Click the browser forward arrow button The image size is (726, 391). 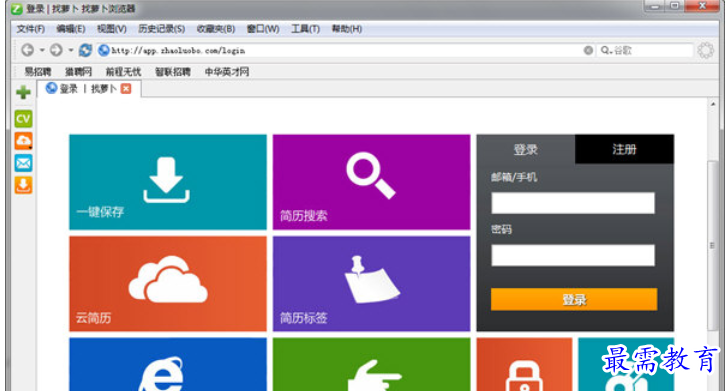[56, 50]
